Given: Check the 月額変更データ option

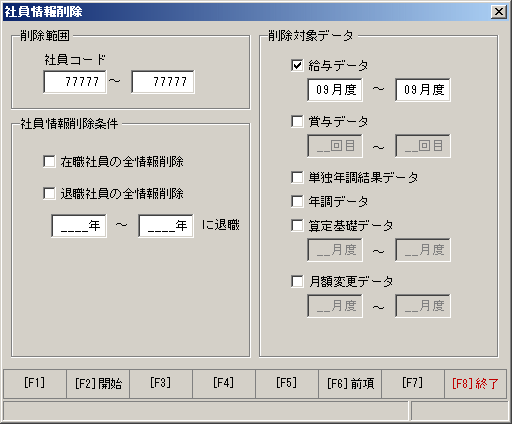Looking at the screenshot, I should click(x=297, y=281).
